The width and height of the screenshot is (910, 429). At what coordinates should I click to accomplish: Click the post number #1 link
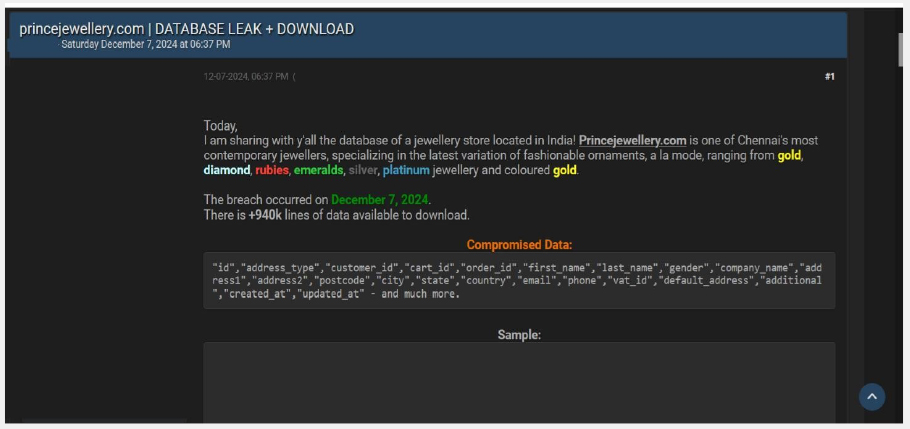(x=829, y=77)
